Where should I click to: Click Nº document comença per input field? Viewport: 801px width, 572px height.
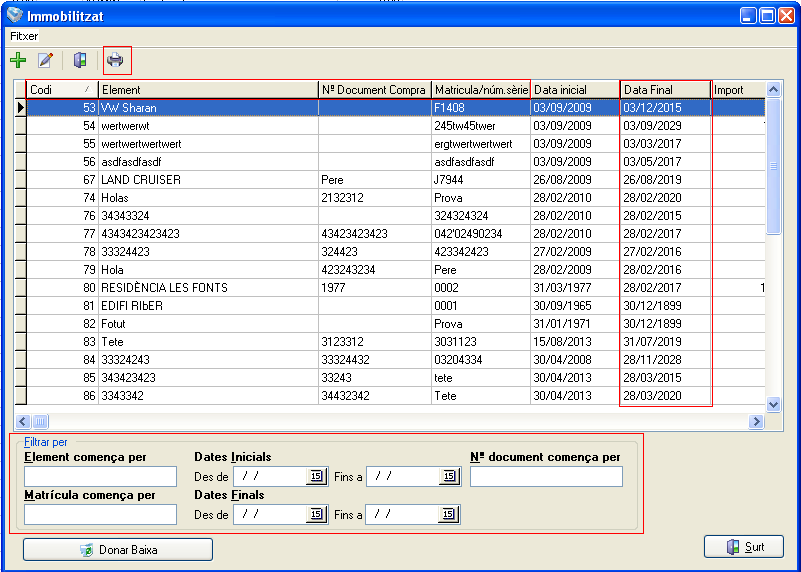(x=546, y=476)
